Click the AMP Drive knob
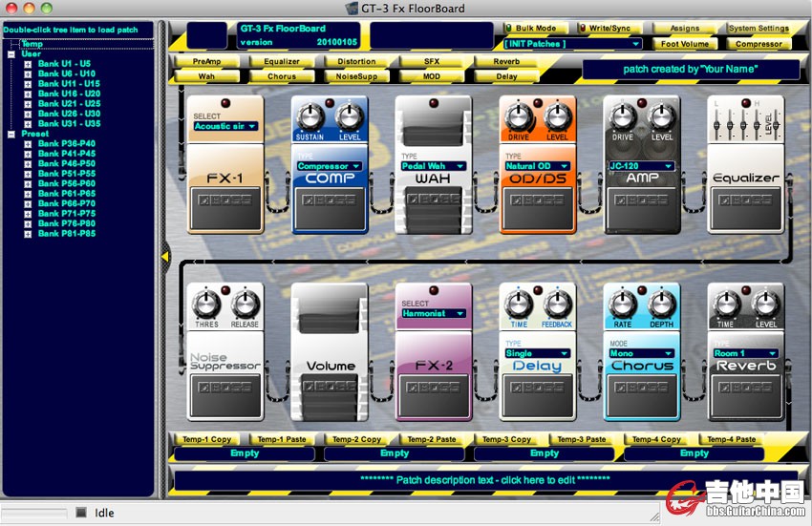 (623, 117)
